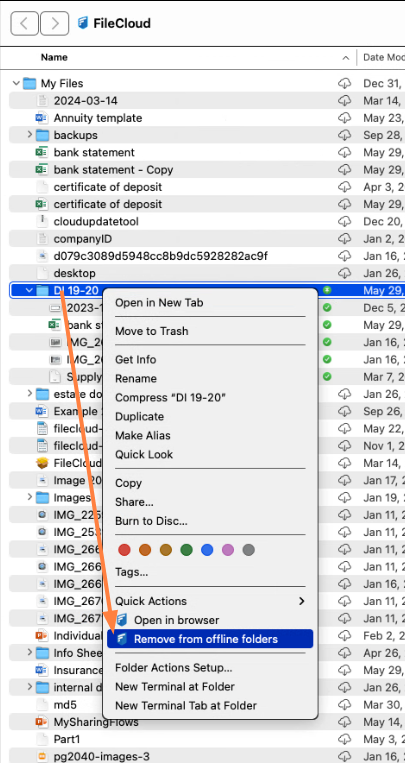Click the Finder forward navigation arrow
This screenshot has height=763, width=405.
[55, 23]
